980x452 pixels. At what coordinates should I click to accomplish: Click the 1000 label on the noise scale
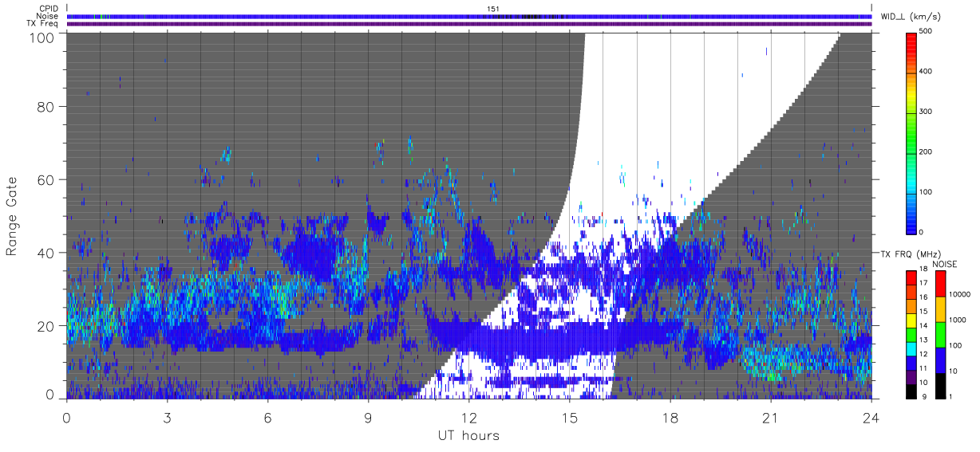click(958, 320)
